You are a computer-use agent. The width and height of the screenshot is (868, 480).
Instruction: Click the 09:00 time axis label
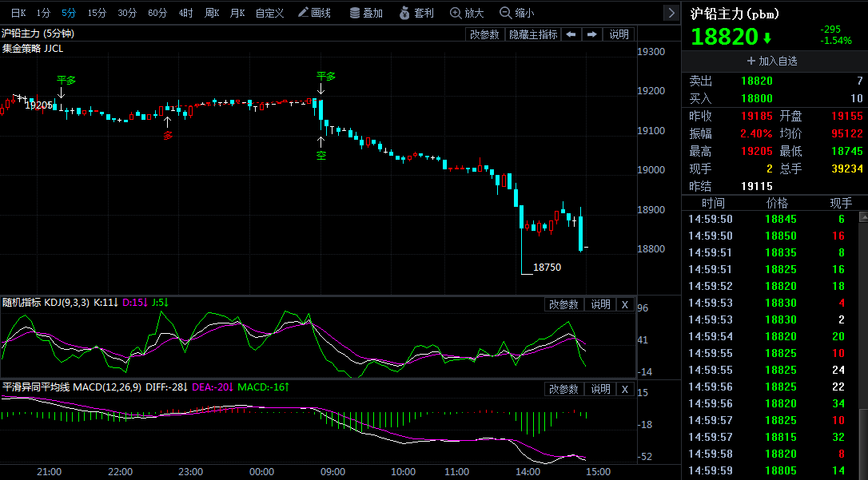tap(332, 472)
